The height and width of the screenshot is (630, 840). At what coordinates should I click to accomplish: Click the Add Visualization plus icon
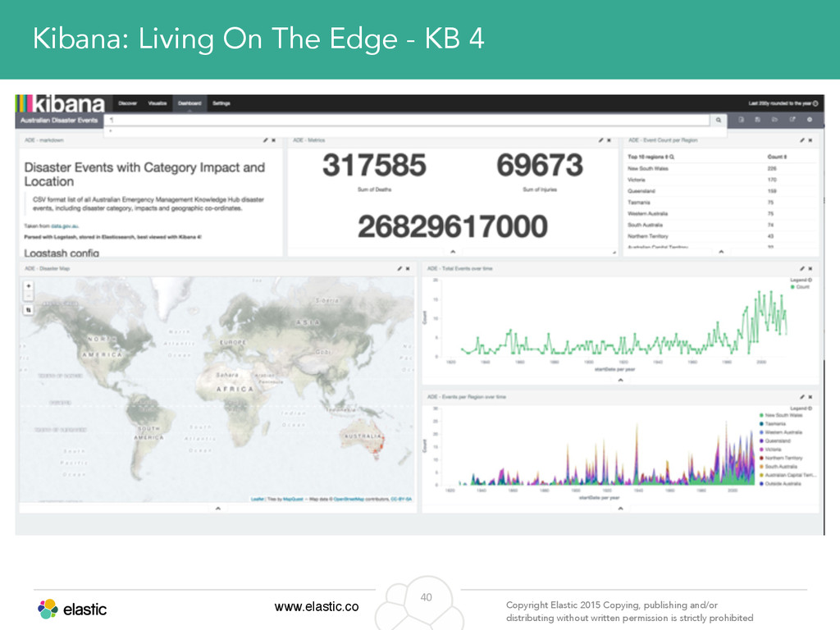810,120
